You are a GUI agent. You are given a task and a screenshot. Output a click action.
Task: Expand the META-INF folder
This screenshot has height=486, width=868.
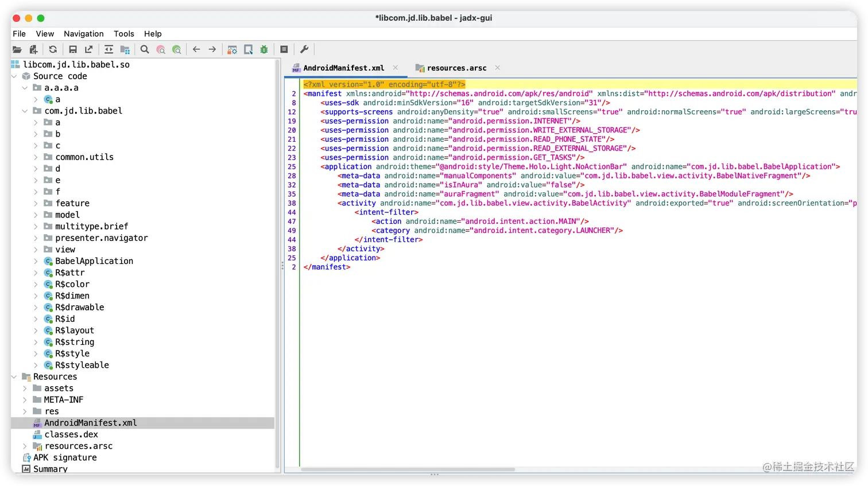pyautogui.click(x=25, y=400)
